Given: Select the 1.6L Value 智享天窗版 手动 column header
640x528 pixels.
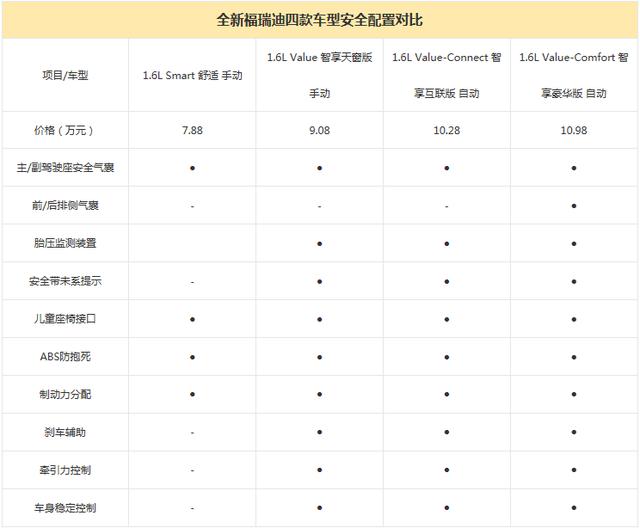Looking at the screenshot, I should click(x=319, y=75).
